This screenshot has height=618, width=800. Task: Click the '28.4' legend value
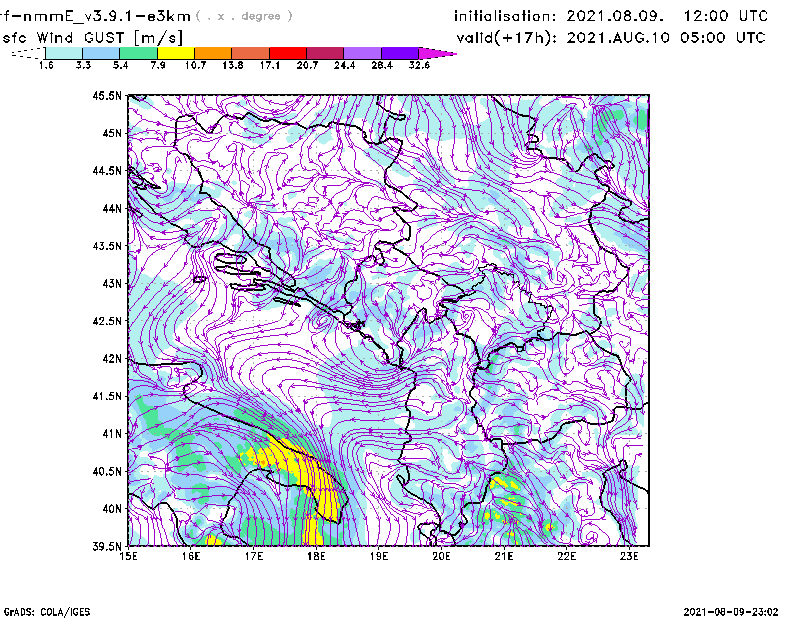pos(382,65)
